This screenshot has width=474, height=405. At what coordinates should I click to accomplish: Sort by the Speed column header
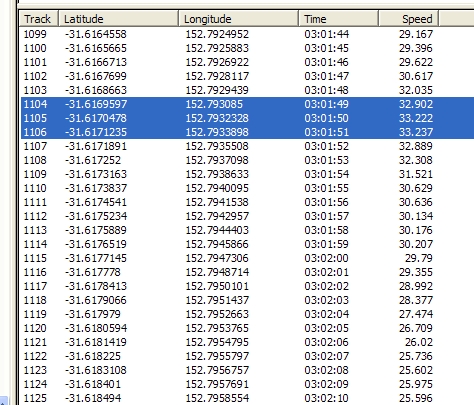(x=408, y=19)
